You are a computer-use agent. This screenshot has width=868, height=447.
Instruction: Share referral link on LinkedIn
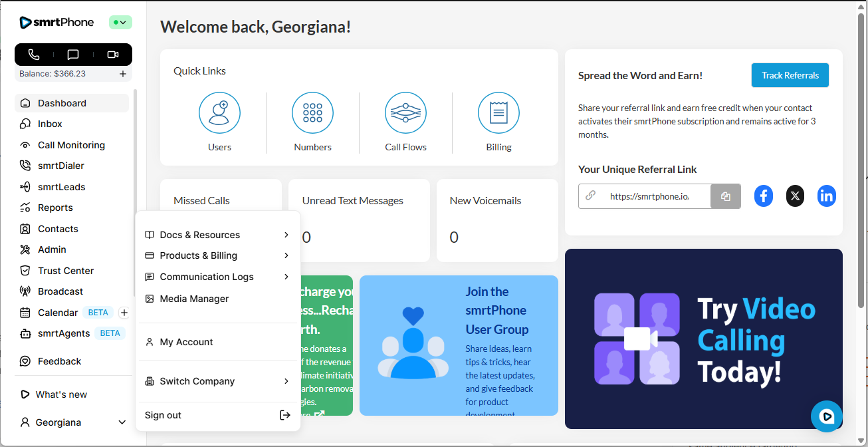coord(826,196)
